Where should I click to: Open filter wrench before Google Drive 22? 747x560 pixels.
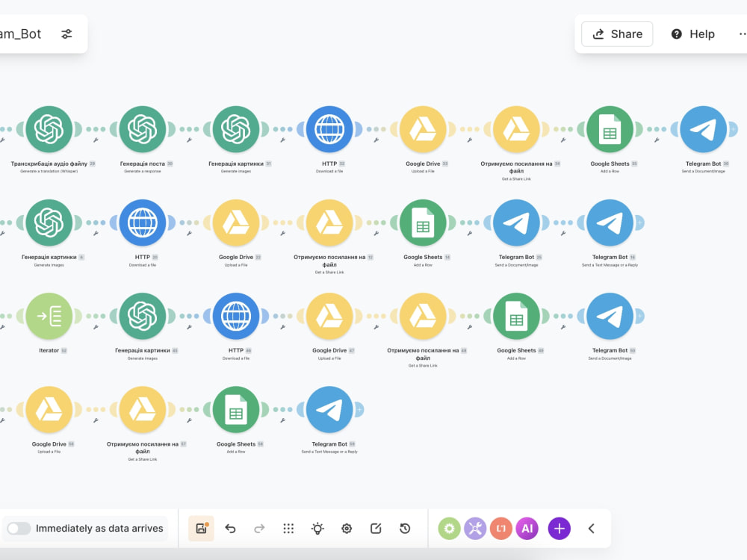pos(189,233)
